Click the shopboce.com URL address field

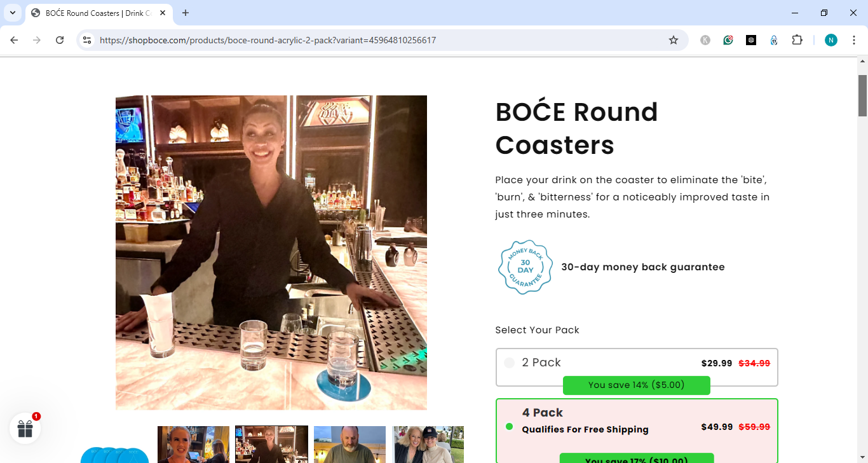coord(381,40)
